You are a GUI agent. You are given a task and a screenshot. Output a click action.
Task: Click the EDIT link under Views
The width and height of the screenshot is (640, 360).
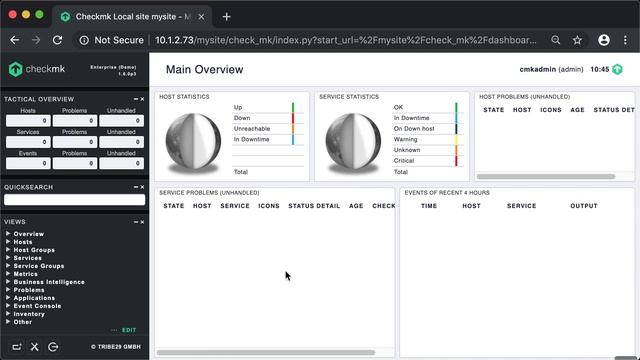[129, 330]
